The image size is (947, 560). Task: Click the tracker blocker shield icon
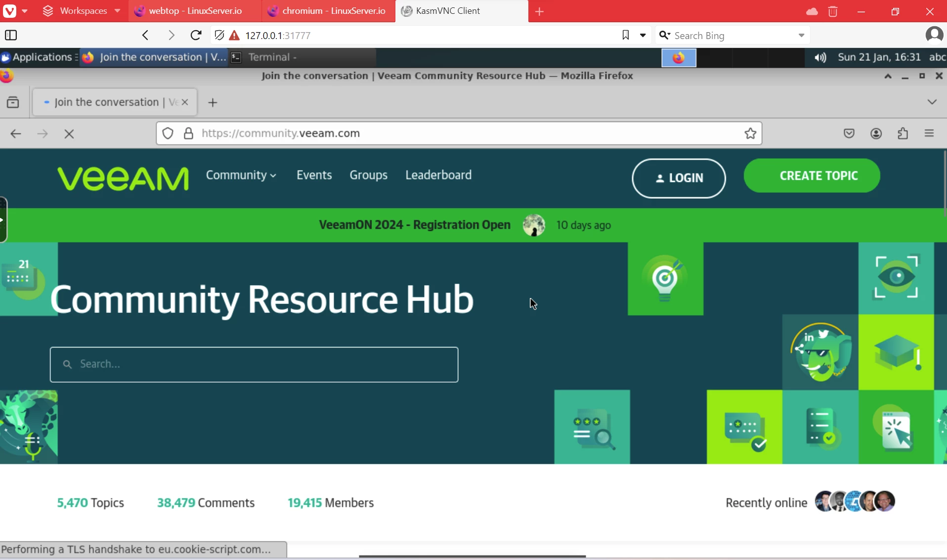(219, 35)
